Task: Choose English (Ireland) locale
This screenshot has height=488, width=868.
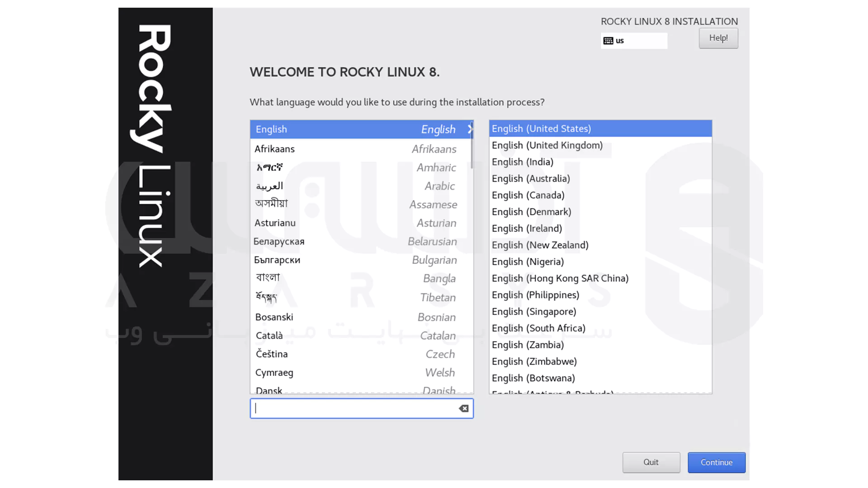Action: coord(600,228)
